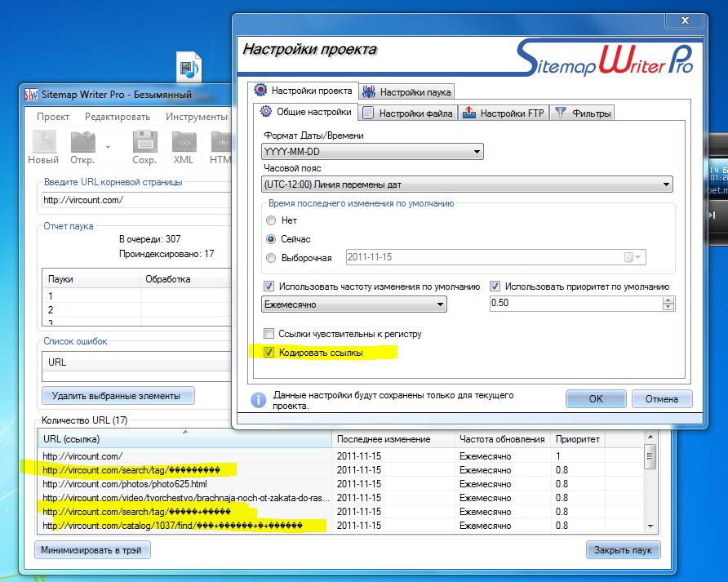Select spider row 1 in Пауки list
The width and height of the screenshot is (728, 582).
click(137, 295)
